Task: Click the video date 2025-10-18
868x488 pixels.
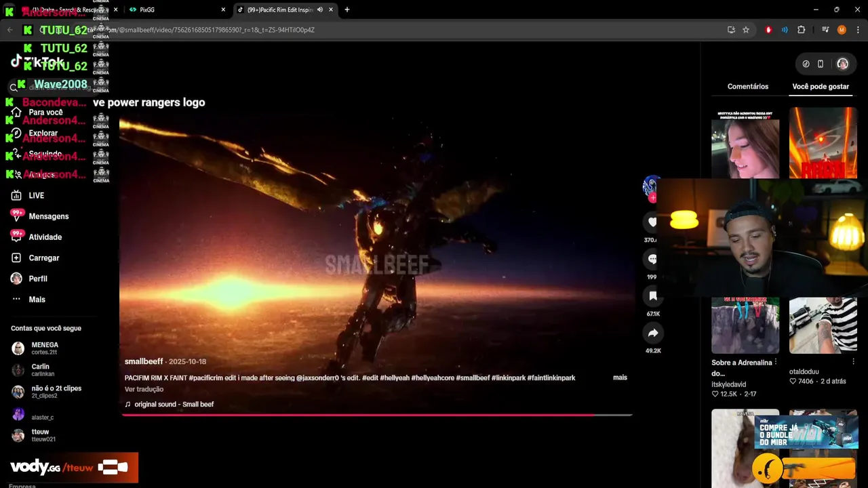Action: coord(187,361)
